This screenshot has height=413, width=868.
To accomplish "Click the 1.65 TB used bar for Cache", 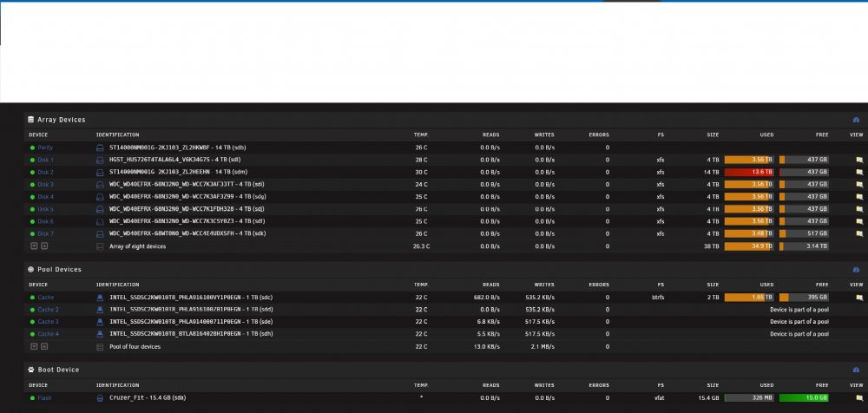I will [x=749, y=298].
